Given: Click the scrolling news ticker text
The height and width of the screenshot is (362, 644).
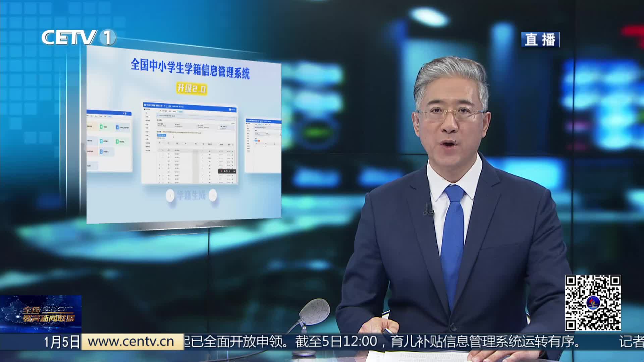Looking at the screenshot, I should (382, 342).
